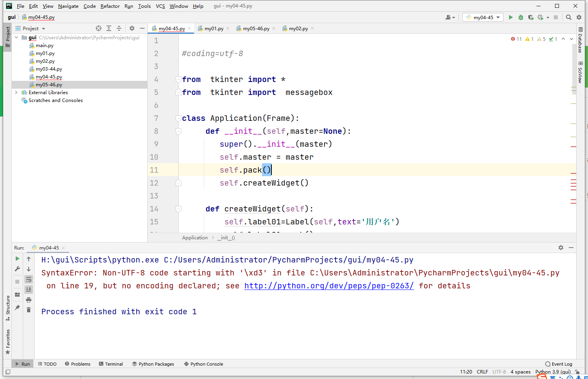This screenshot has height=379, width=588.
Task: Open IDE settings gear in top toolbar
Action: click(x=579, y=17)
